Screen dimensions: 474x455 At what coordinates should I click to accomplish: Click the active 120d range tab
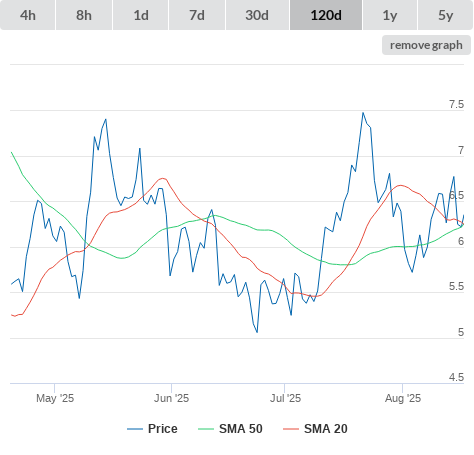click(326, 15)
